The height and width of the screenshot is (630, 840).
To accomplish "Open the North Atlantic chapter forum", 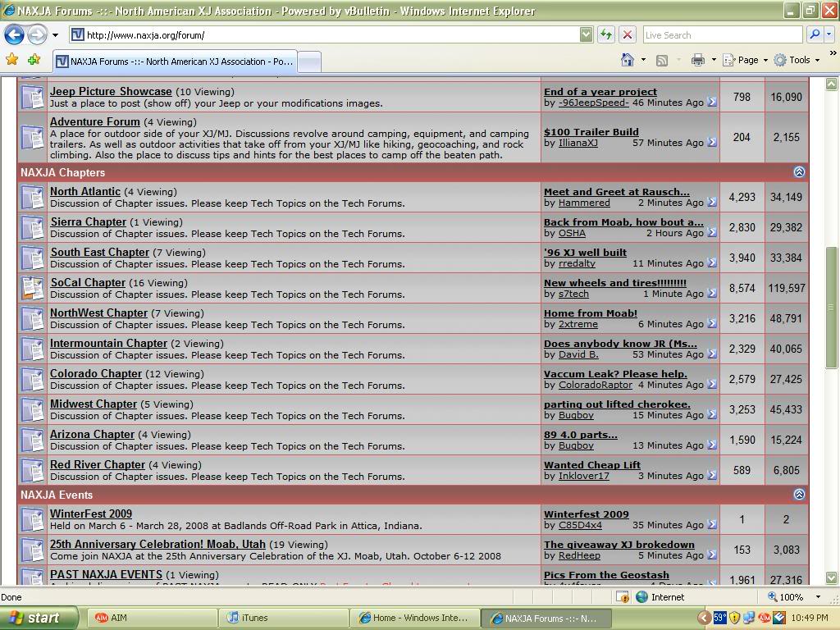I will pos(85,192).
